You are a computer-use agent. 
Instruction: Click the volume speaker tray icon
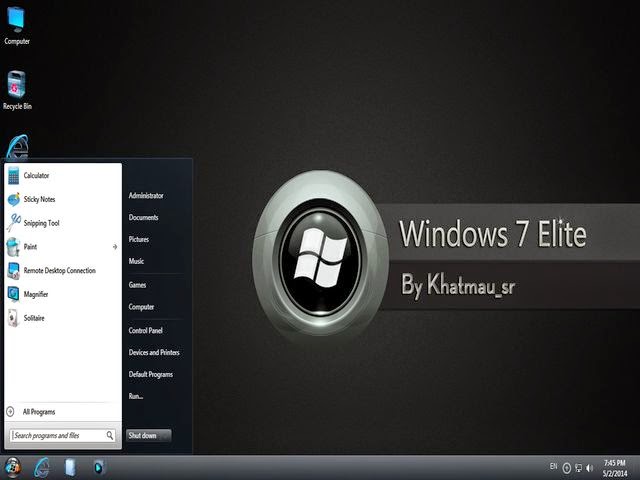pyautogui.click(x=589, y=468)
